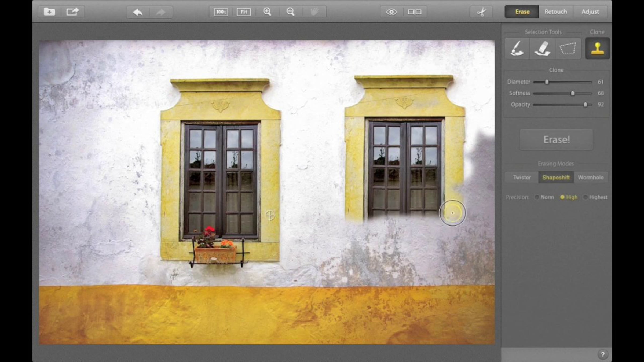
Task: Select the eraser selection tool
Action: point(542,49)
